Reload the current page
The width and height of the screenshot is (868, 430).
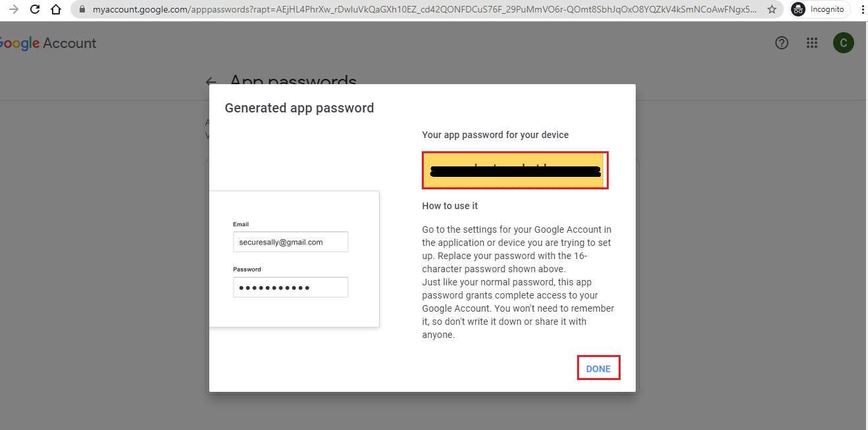pos(35,10)
